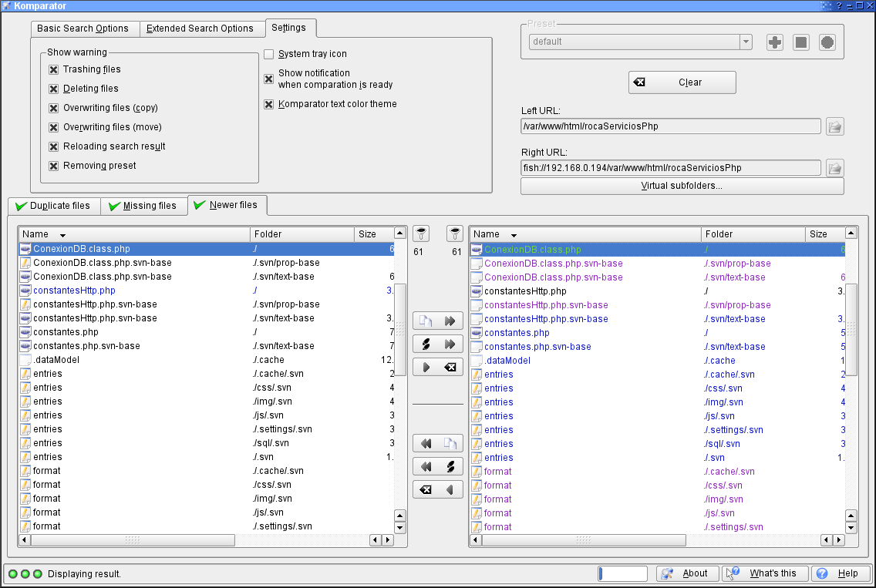Click the file icon of left constantes.php row
This screenshot has width=876, height=588.
25,332
